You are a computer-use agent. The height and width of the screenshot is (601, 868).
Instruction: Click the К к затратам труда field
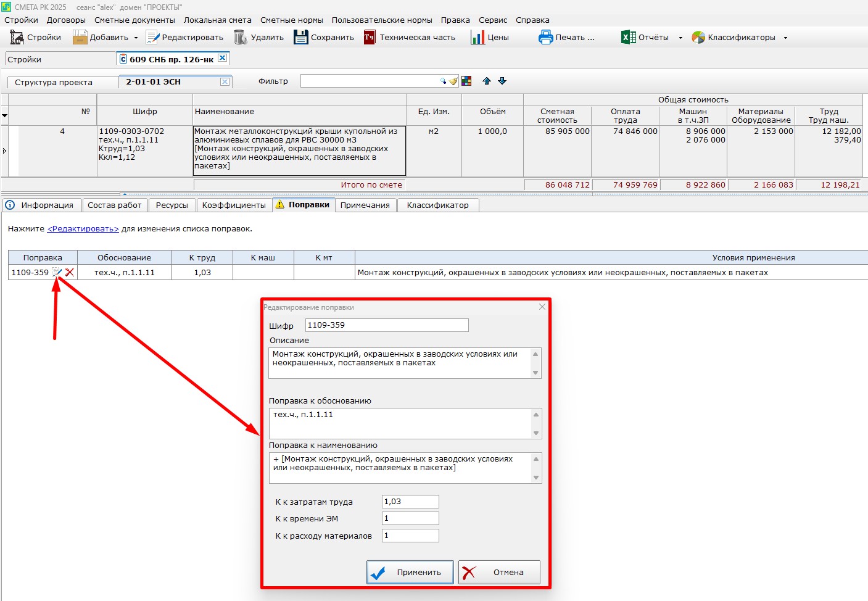coord(410,502)
